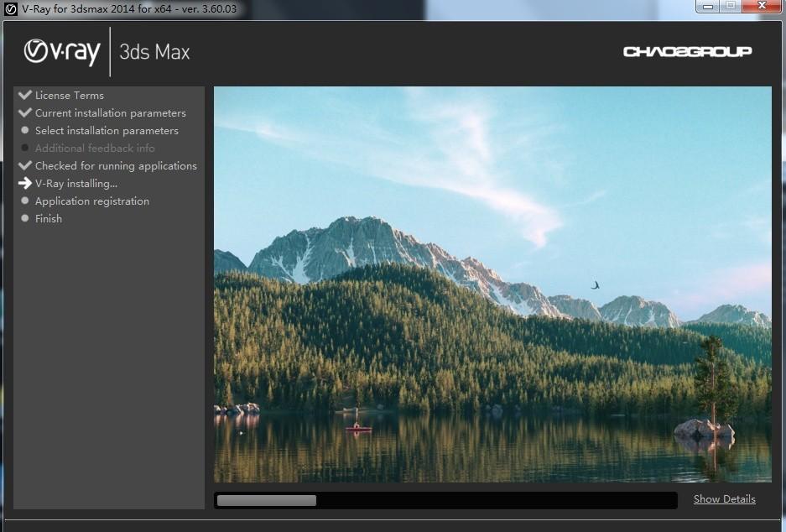The image size is (786, 532).
Task: Select the Additional feedback info step
Action: [x=95, y=148]
